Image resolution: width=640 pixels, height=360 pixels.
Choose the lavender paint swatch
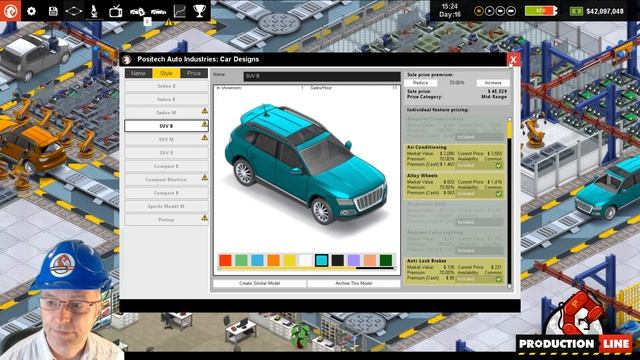click(354, 260)
